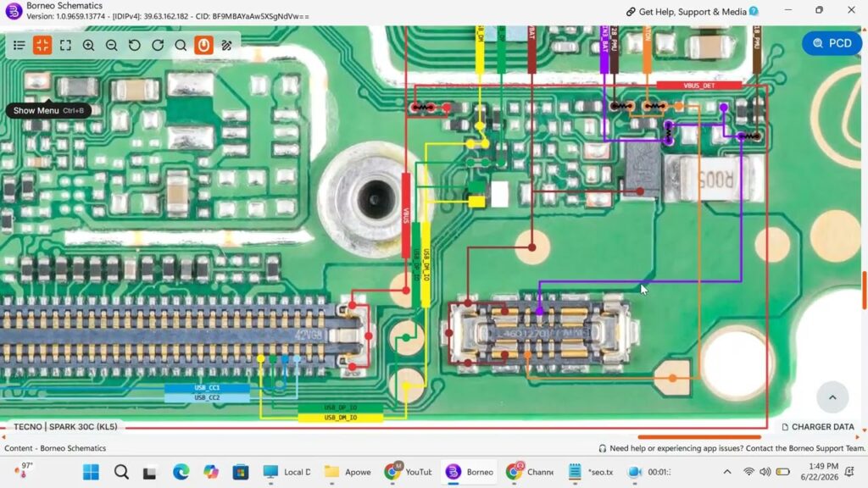The height and width of the screenshot is (488, 868).
Task: Rotate the board counter-clockwise
Action: [135, 46]
